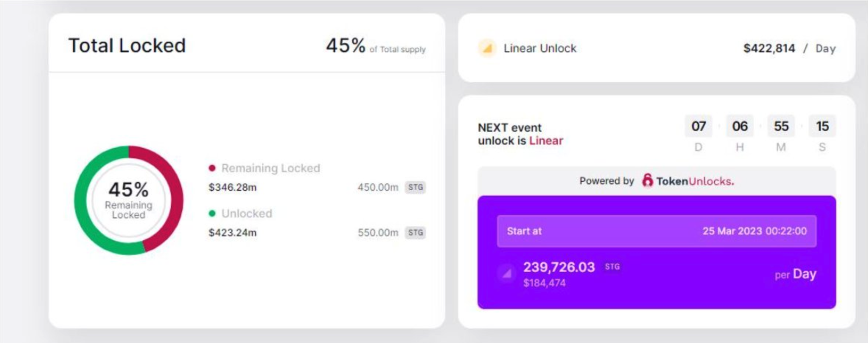Click the STG badge beside 550.00m
The height and width of the screenshot is (343, 868).
point(415,233)
